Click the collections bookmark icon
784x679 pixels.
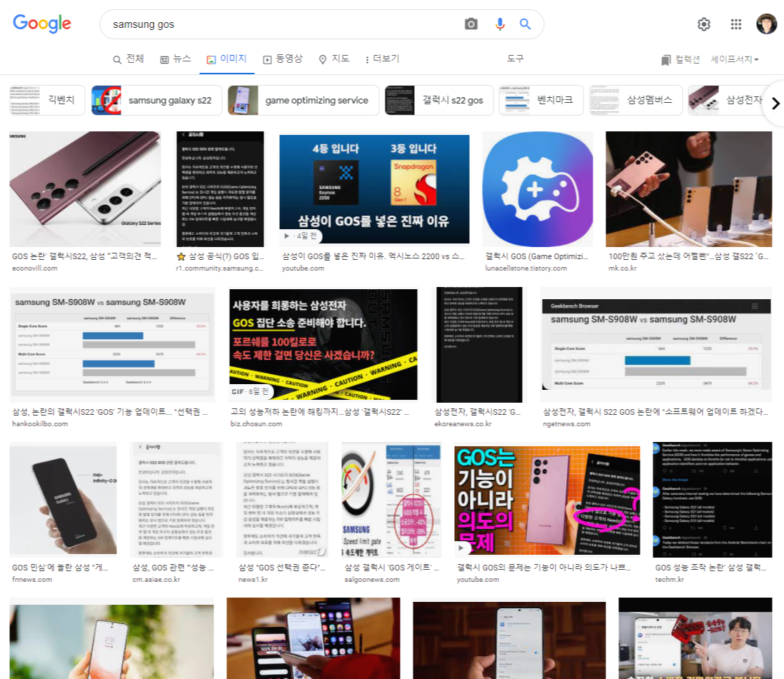665,60
